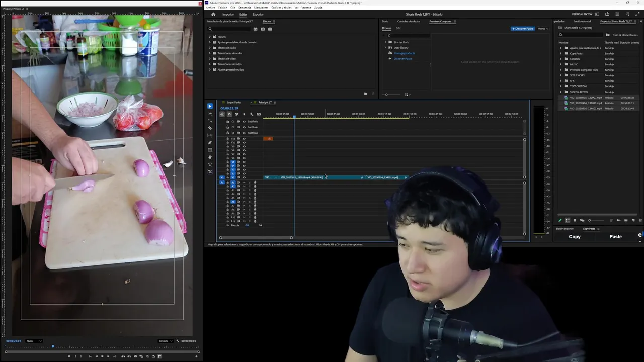Screen dimensions: 644x362
Task: Open the Archivo menu
Action: (210, 7)
